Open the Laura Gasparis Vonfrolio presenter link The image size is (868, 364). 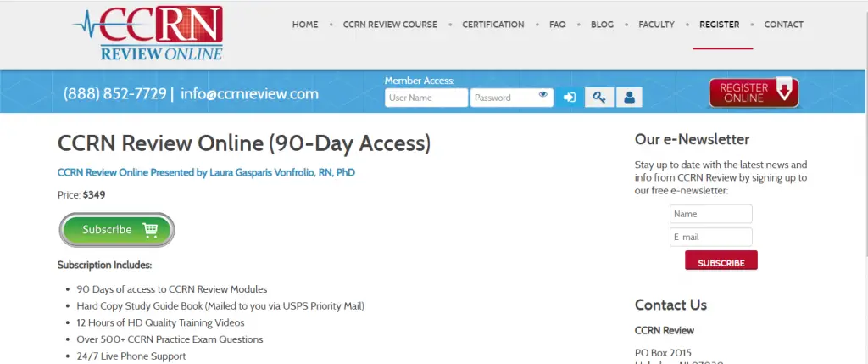point(206,172)
